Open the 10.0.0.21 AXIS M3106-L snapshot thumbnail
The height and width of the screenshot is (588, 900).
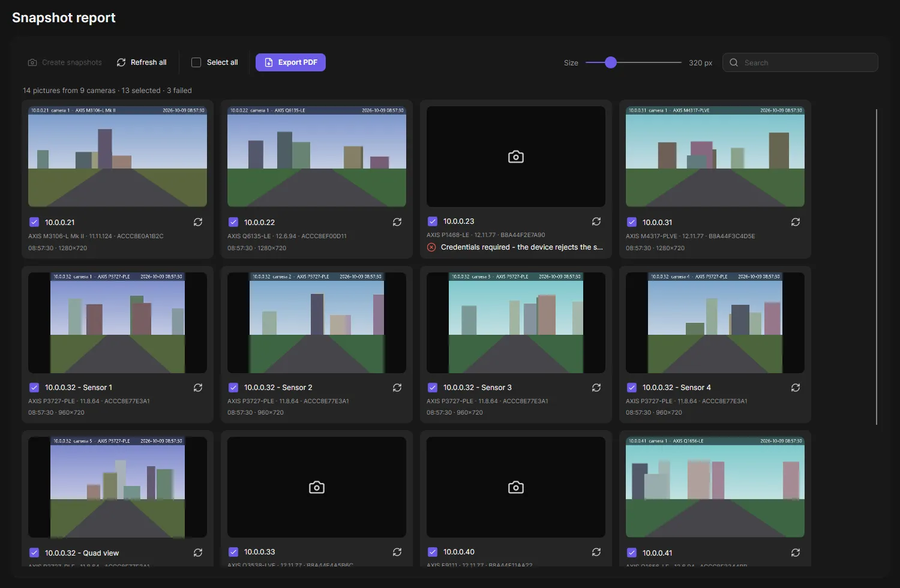[x=118, y=157]
